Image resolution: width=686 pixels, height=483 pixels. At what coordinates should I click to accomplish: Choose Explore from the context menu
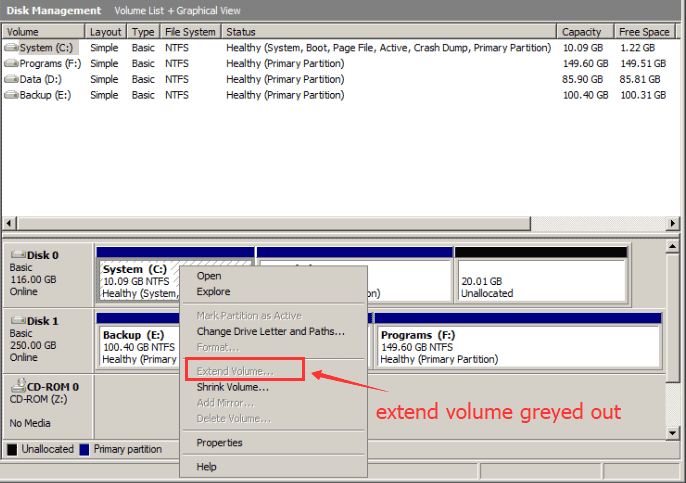click(213, 292)
